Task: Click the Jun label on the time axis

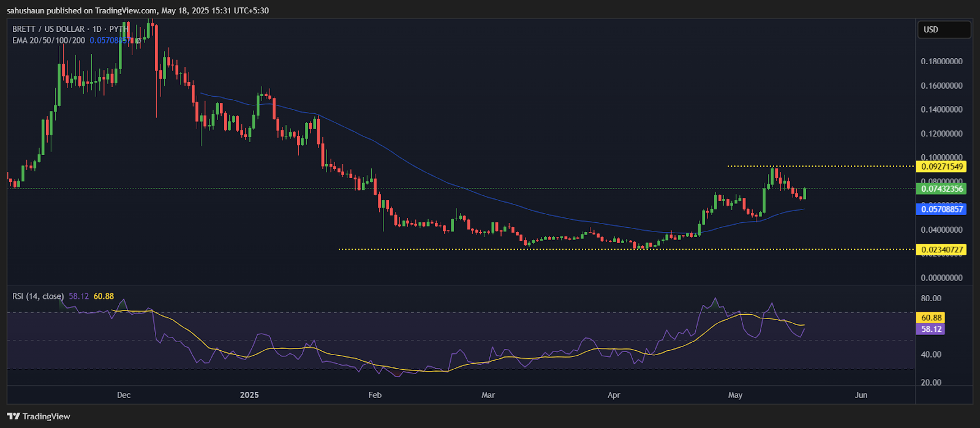Action: click(x=861, y=395)
